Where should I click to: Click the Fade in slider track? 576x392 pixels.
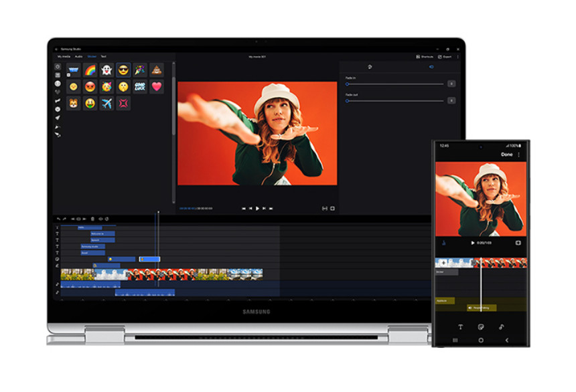click(395, 84)
